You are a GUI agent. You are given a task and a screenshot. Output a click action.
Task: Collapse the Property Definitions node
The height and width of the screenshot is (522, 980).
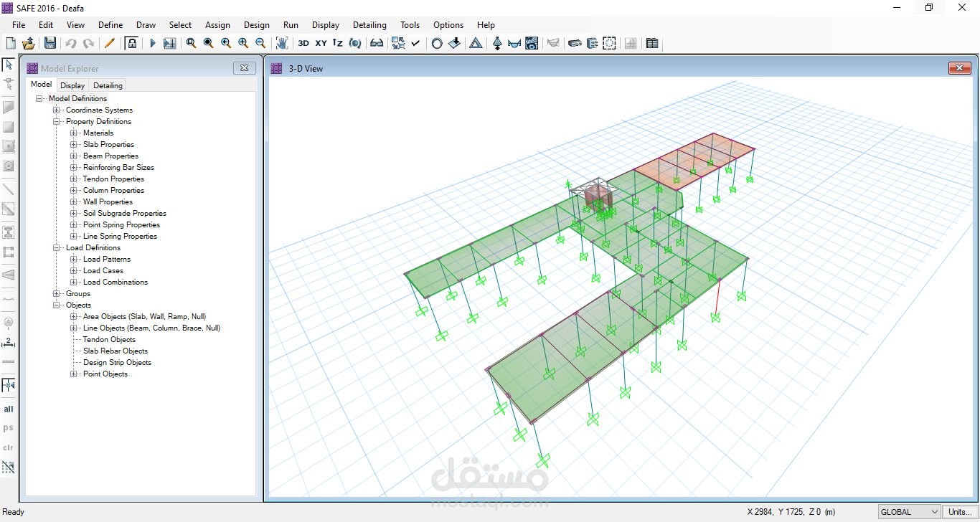pyautogui.click(x=57, y=121)
